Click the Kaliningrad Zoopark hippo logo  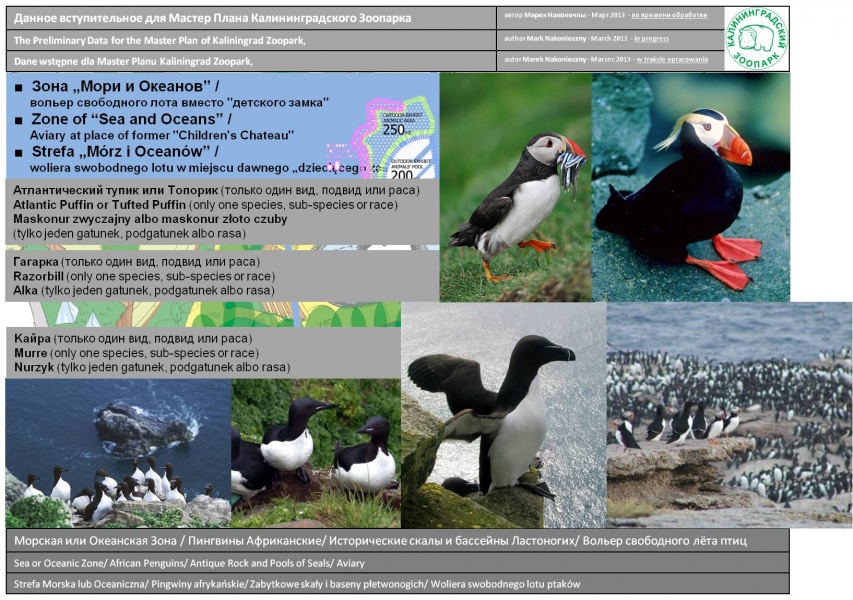[756, 38]
